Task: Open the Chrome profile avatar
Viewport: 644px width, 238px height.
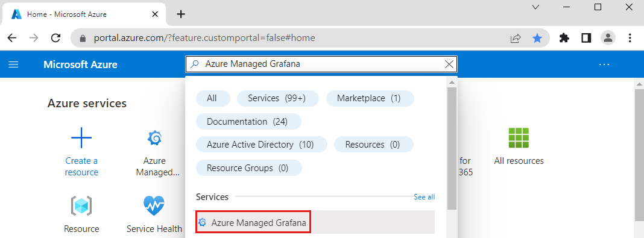Action: [x=608, y=38]
